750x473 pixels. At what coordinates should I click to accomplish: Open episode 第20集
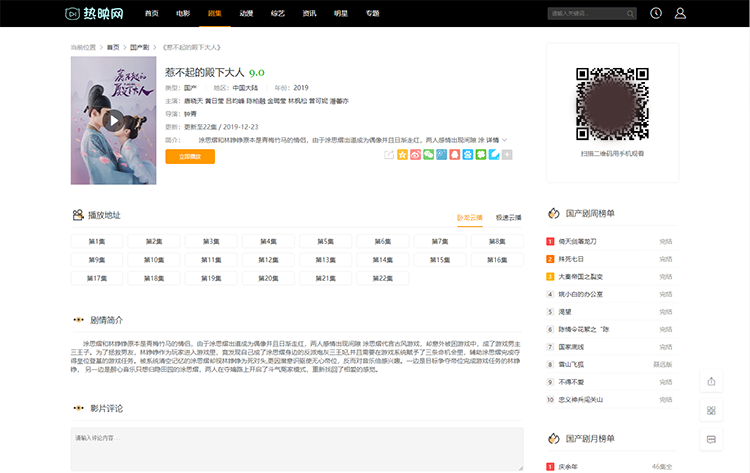click(x=268, y=278)
